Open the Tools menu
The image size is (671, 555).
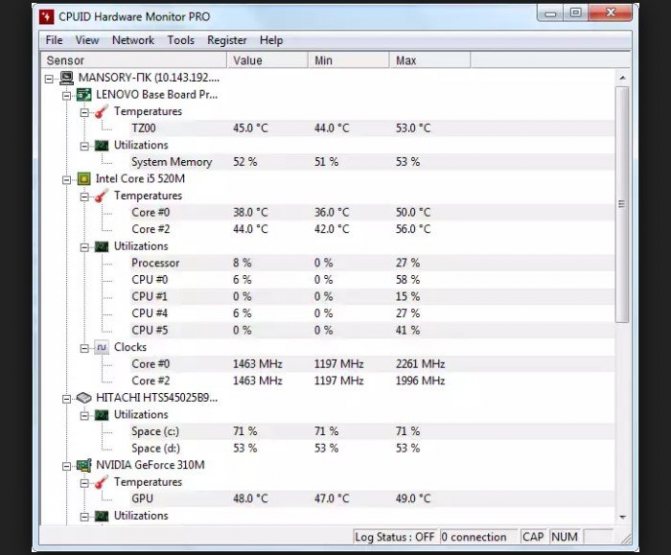181,40
